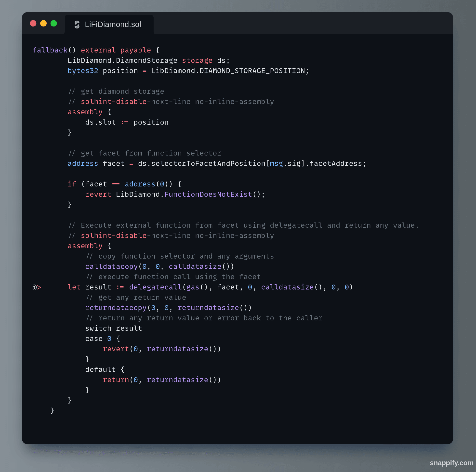The image size is (476, 472).
Task: Click the 'switch result' statement
Action: (x=114, y=328)
